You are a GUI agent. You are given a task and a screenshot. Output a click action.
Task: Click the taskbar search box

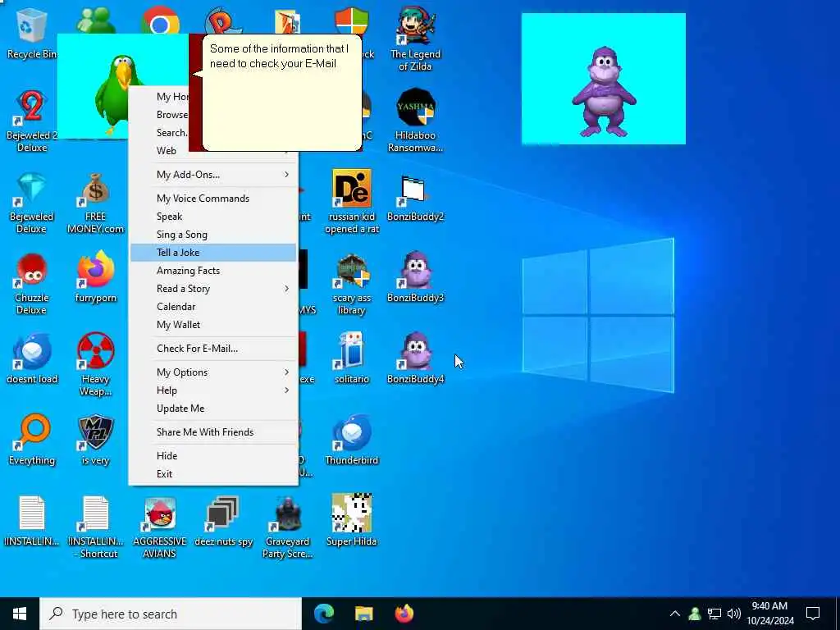coord(171,614)
